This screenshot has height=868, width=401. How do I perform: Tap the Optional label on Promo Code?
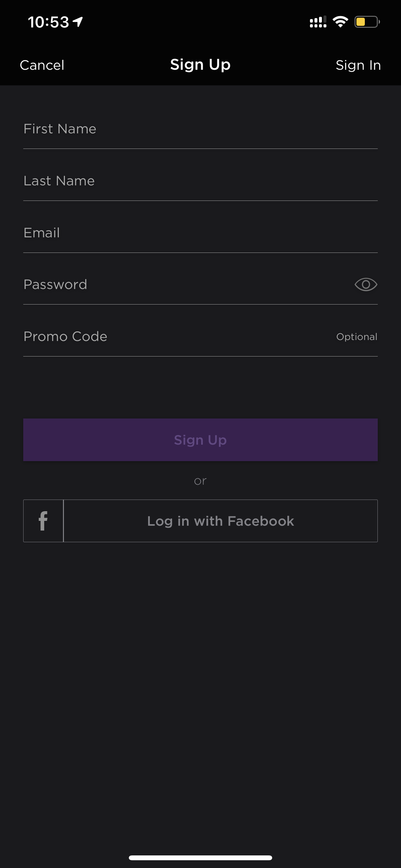[x=357, y=336]
